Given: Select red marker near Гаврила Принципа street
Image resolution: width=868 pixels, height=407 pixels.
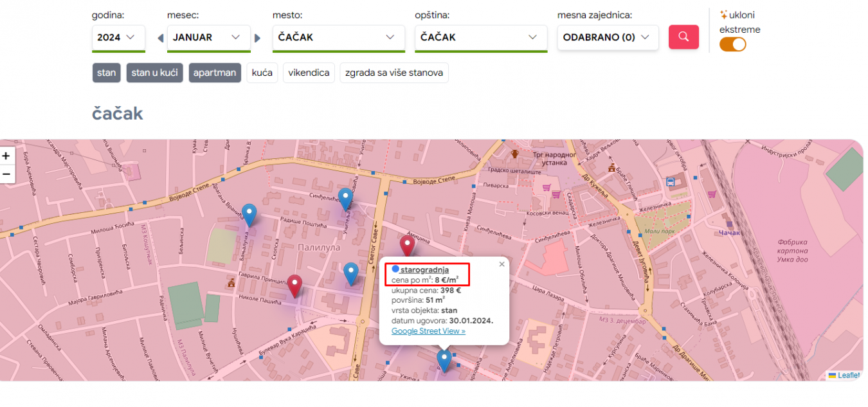Looking at the screenshot, I should [x=294, y=285].
